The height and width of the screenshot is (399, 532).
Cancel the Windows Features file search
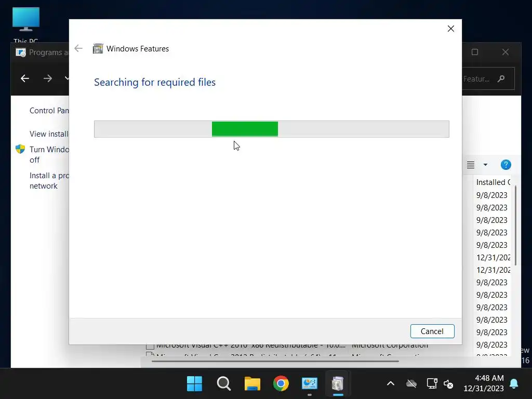click(432, 331)
